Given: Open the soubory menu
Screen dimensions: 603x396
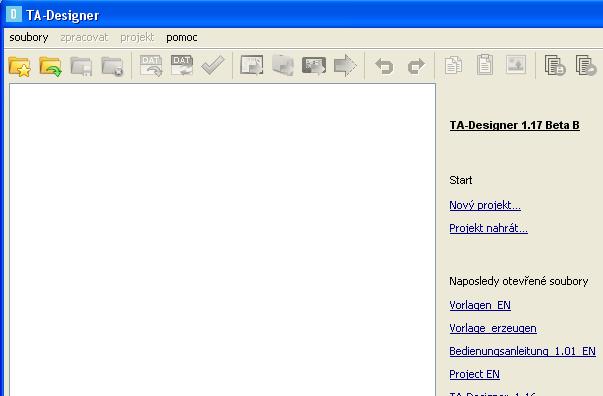Looking at the screenshot, I should tap(29, 37).
